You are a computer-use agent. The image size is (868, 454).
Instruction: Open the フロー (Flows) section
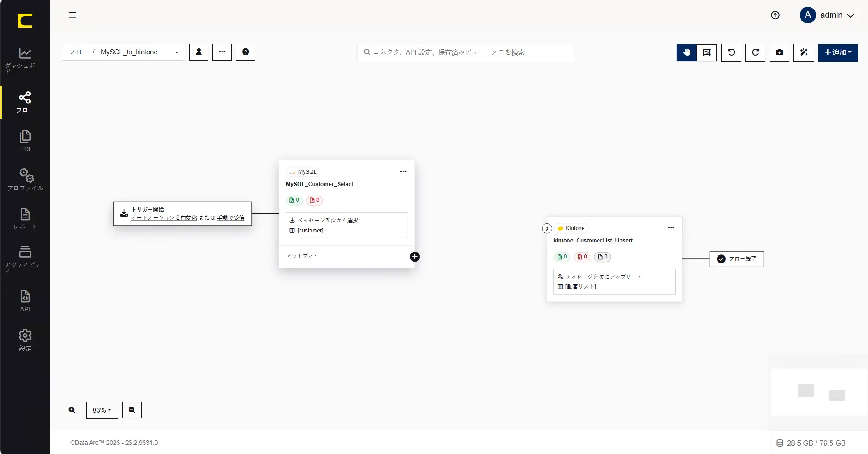[x=25, y=102]
